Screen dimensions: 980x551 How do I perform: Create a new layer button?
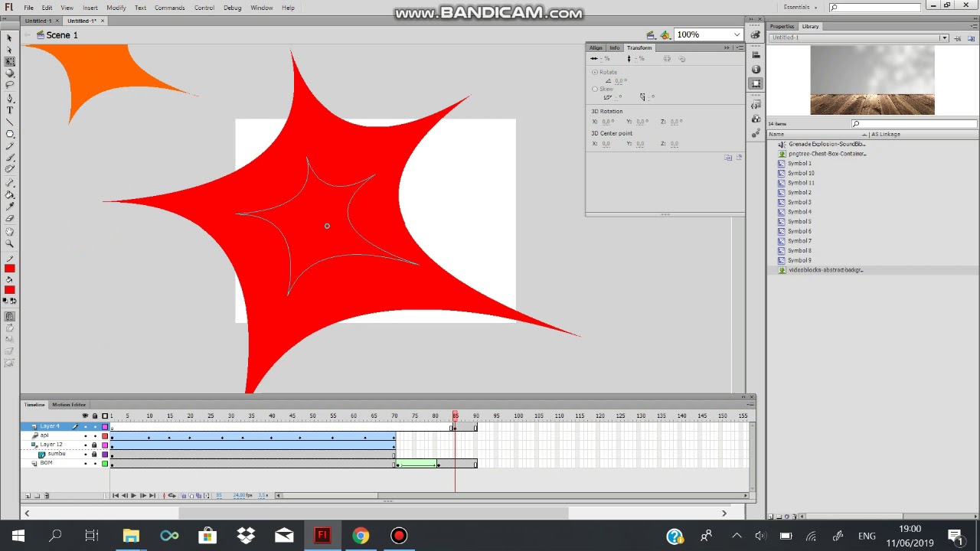pyautogui.click(x=28, y=495)
